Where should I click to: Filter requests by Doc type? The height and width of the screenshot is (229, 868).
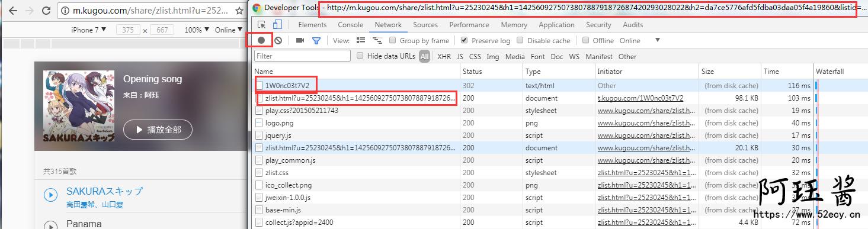[557, 57]
